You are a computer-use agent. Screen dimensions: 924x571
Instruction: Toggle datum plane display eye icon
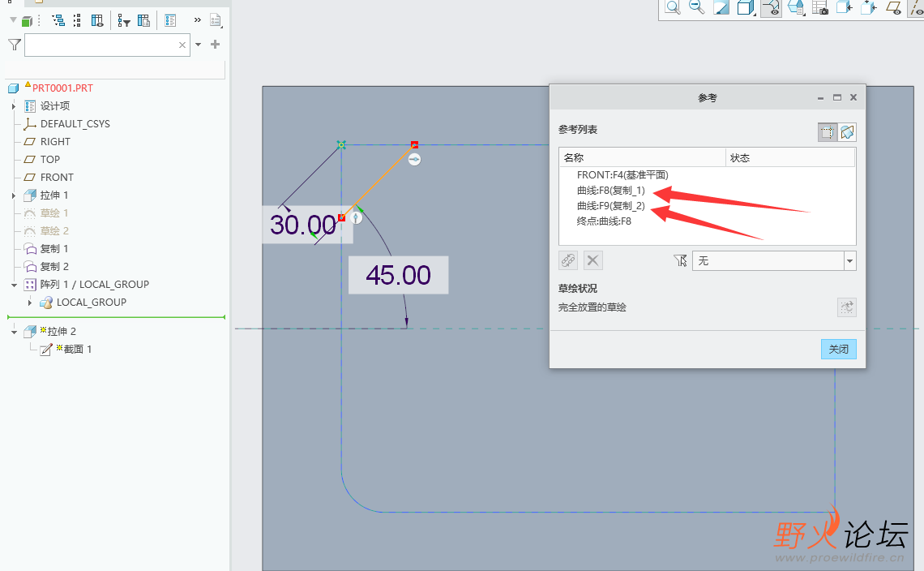point(893,7)
